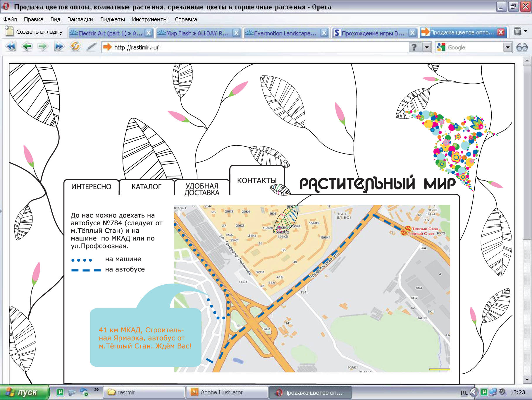Close the Evermotion Landscape tab
The width and height of the screenshot is (532, 400).
pyautogui.click(x=324, y=33)
